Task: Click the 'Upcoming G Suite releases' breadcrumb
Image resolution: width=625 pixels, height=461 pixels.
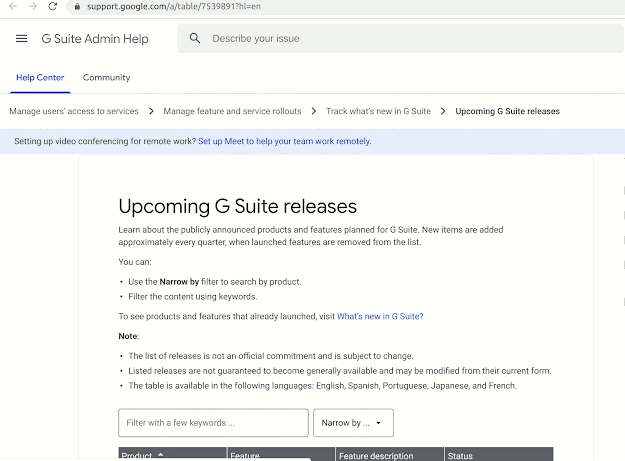Action: tap(507, 111)
